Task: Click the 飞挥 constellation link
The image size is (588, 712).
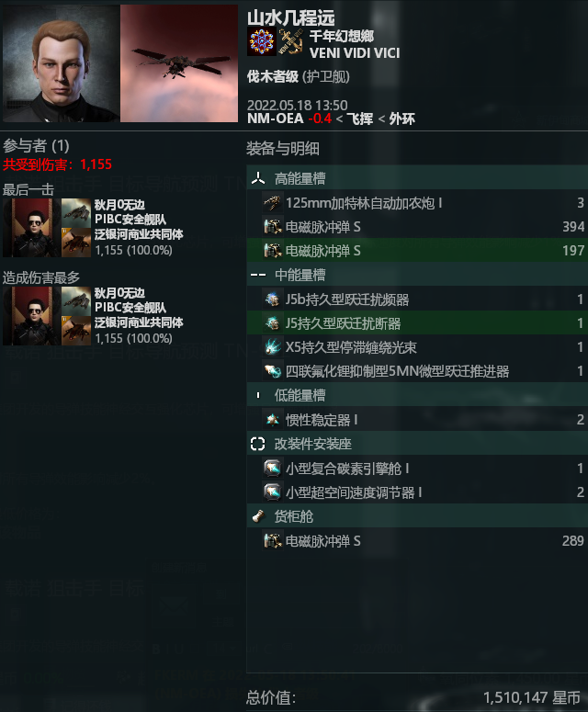Action: point(360,119)
